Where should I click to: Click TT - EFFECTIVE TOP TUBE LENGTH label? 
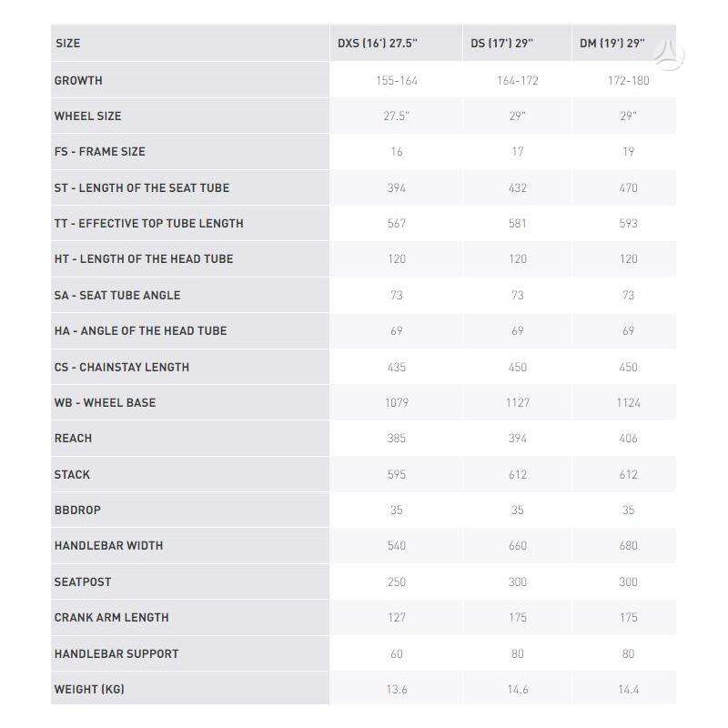point(148,223)
